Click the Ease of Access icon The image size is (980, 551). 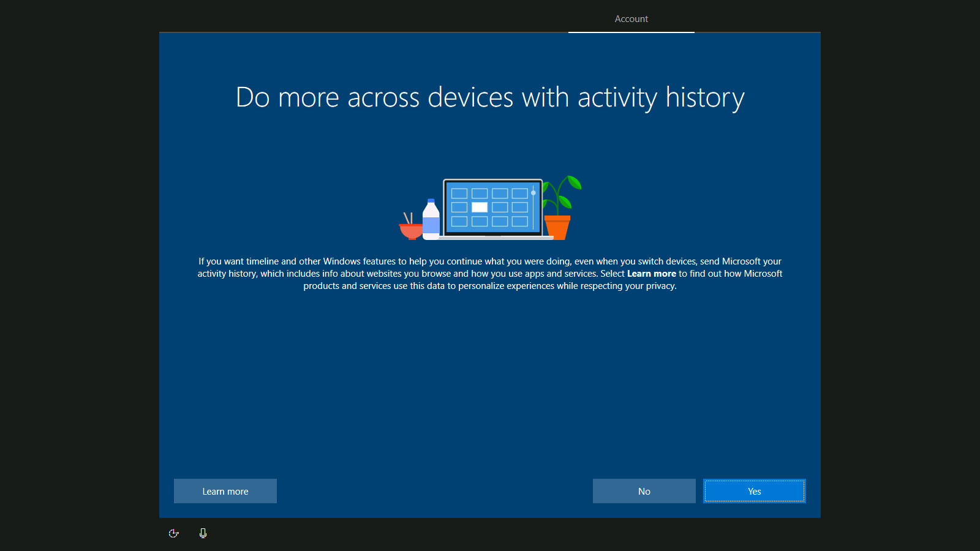pyautogui.click(x=173, y=533)
